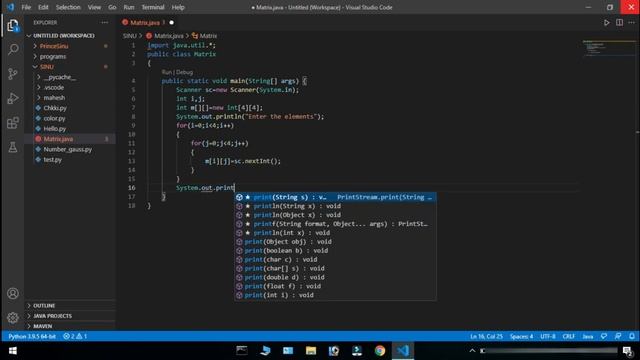Click the Debug code lens above main
This screenshot has height=360, width=640.
(x=184, y=72)
